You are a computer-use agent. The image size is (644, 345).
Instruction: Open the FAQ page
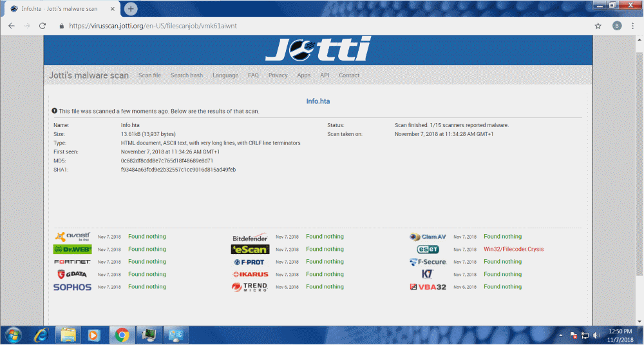pos(253,75)
